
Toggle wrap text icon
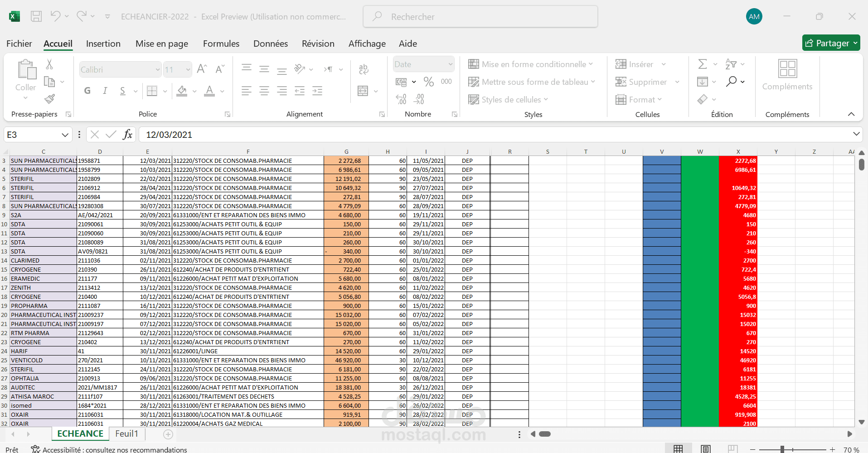(364, 69)
